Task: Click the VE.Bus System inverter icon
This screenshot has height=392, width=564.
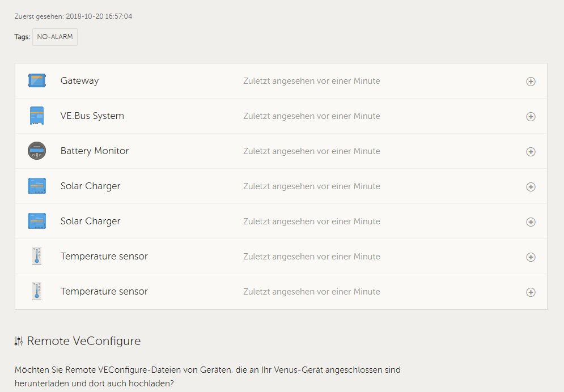Action: [x=37, y=116]
